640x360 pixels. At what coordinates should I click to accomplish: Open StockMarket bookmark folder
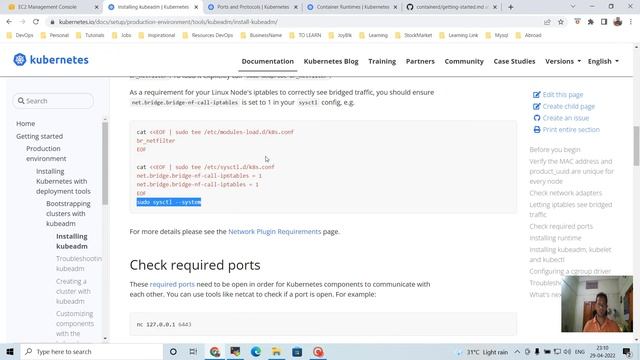tap(413, 35)
